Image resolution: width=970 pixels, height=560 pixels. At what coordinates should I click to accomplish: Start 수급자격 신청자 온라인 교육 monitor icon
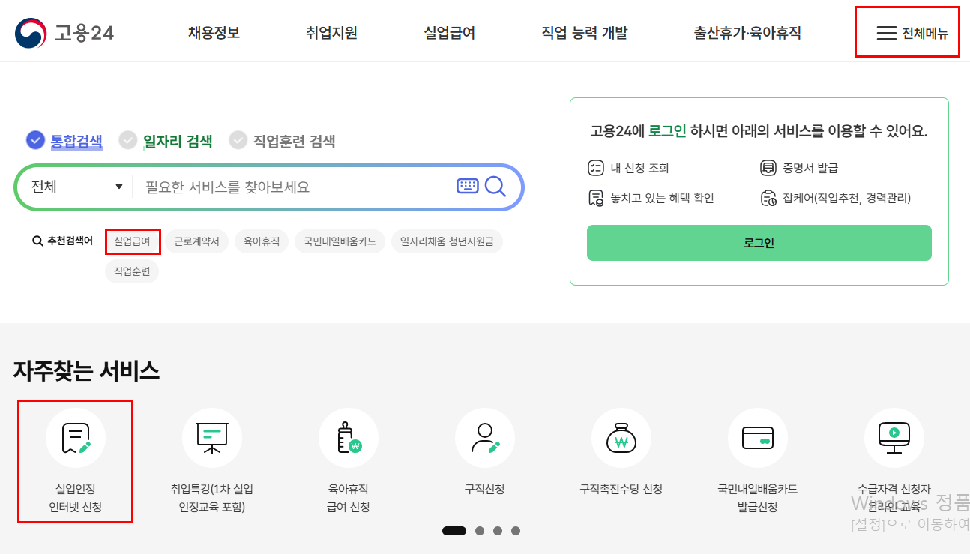pos(894,437)
